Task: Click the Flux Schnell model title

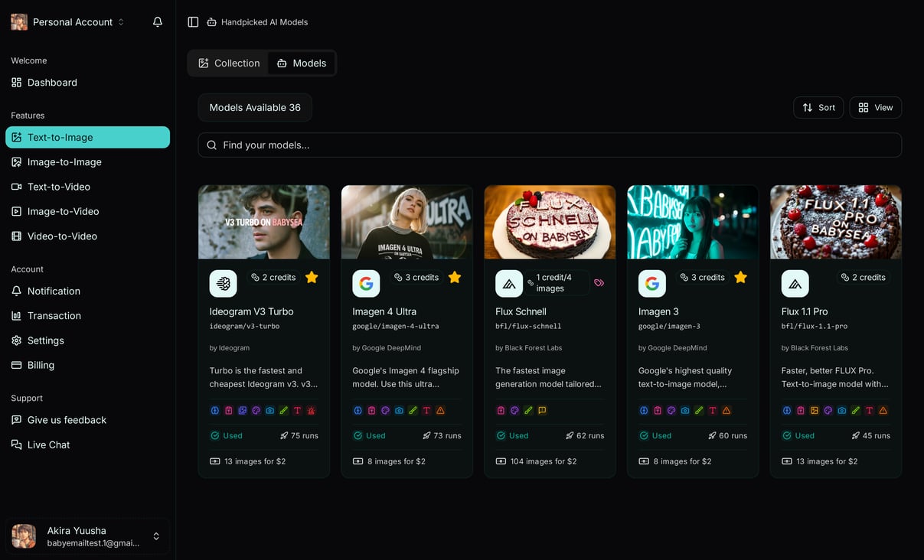Action: [x=521, y=311]
